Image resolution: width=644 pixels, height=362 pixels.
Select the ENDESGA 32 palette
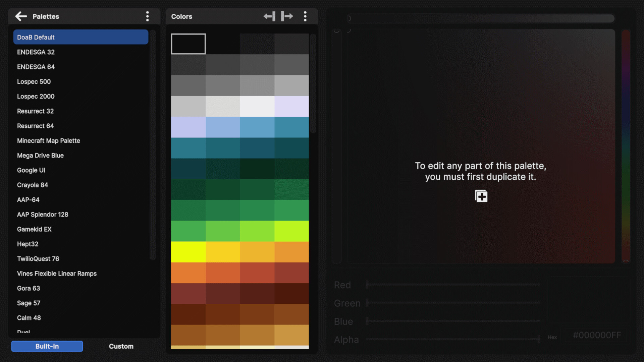coord(36,52)
